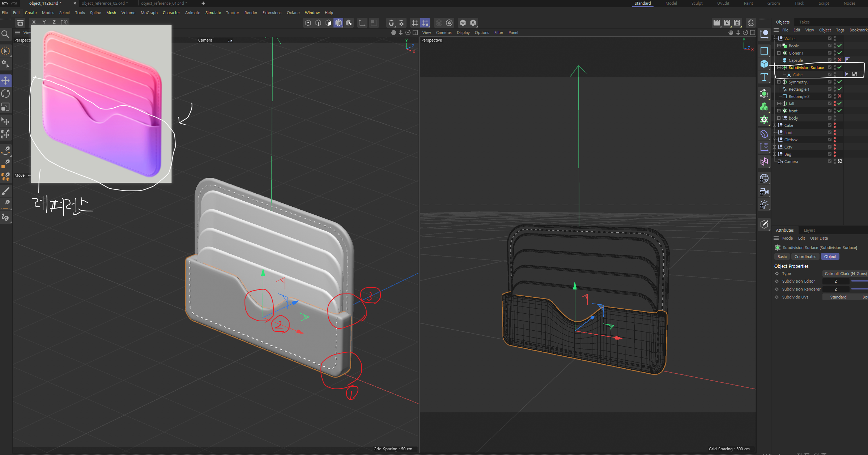Toggle Z axis lock
The height and width of the screenshot is (455, 868).
point(54,22)
